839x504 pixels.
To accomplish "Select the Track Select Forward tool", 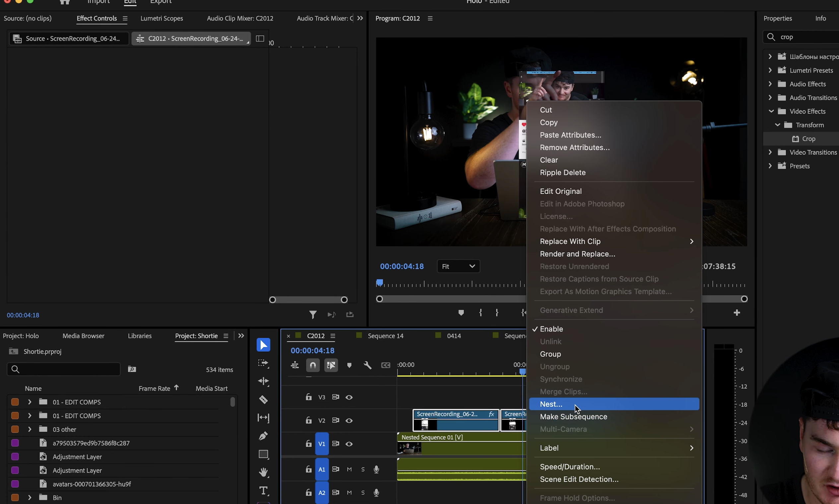I will click(263, 363).
